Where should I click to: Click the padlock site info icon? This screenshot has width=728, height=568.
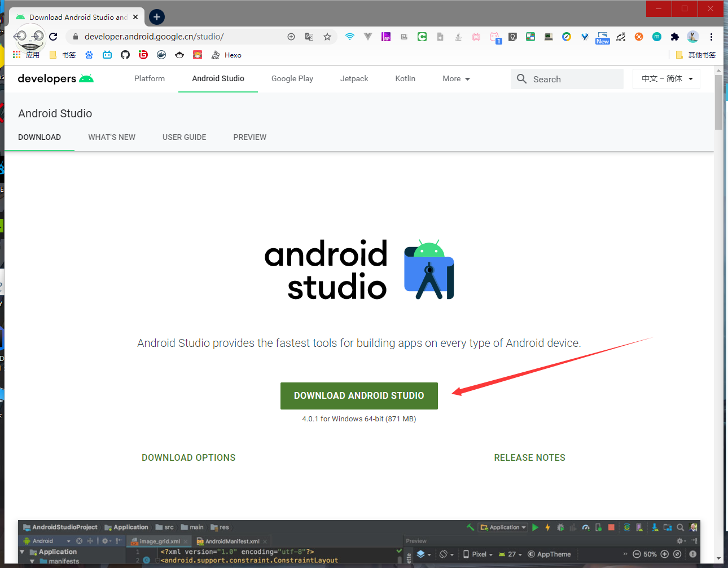tap(75, 37)
